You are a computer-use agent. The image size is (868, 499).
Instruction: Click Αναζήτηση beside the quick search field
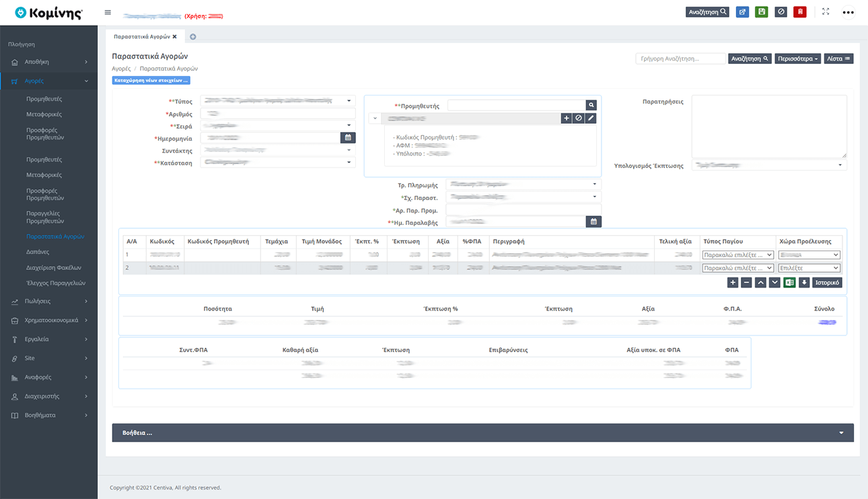750,59
